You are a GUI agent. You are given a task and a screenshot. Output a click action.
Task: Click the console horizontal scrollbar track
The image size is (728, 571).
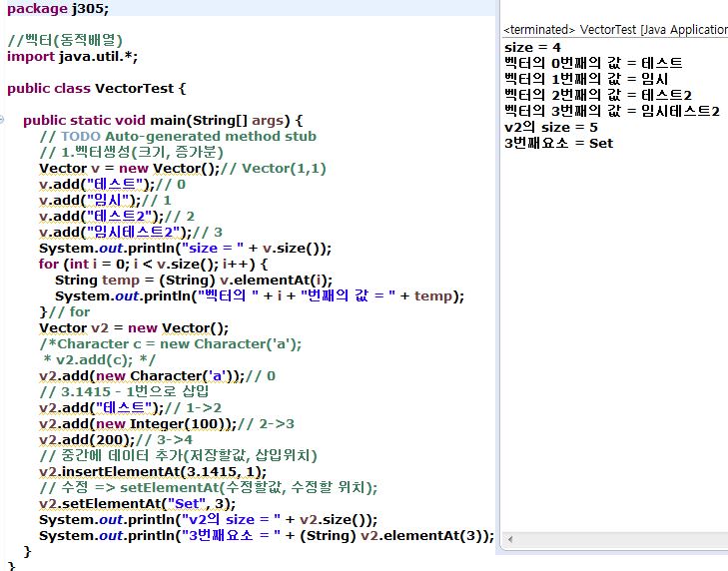pos(621,539)
